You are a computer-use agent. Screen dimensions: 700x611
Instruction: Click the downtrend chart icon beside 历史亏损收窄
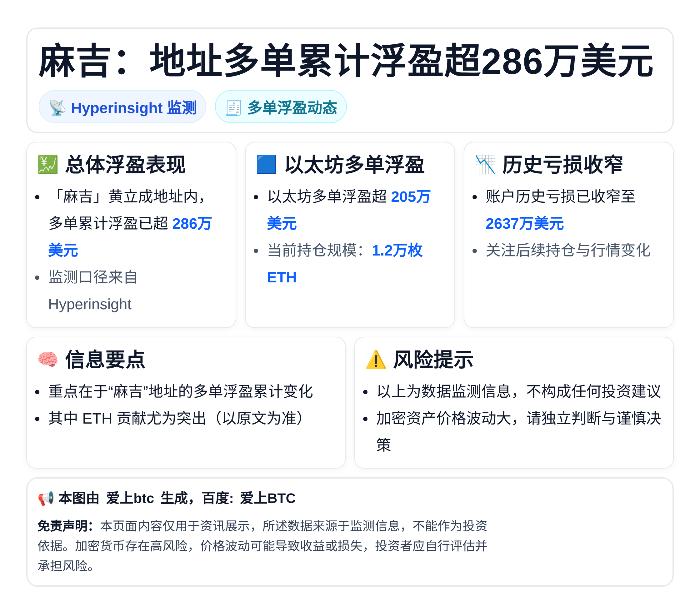click(x=485, y=165)
